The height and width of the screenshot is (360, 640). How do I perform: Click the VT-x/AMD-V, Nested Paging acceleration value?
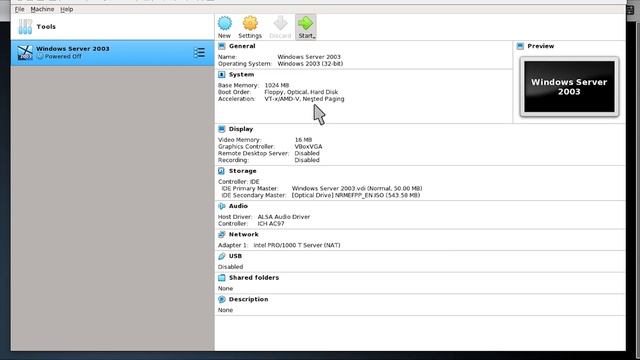pyautogui.click(x=304, y=99)
